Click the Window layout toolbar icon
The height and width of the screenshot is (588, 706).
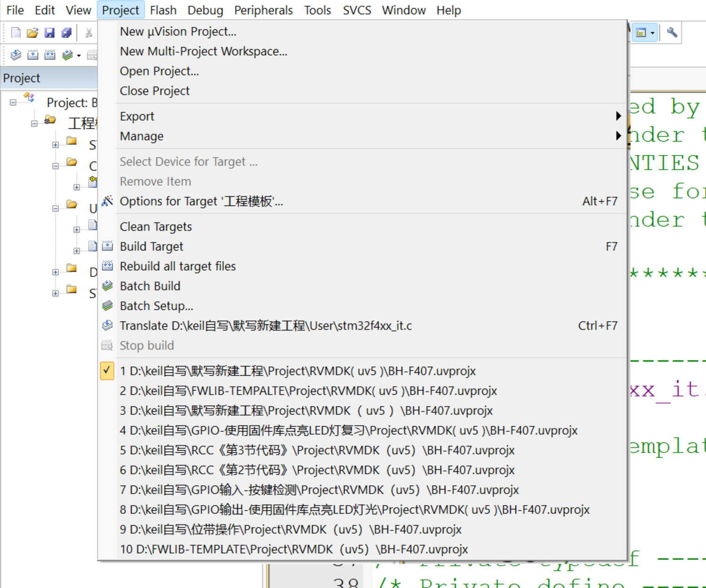pos(640,33)
